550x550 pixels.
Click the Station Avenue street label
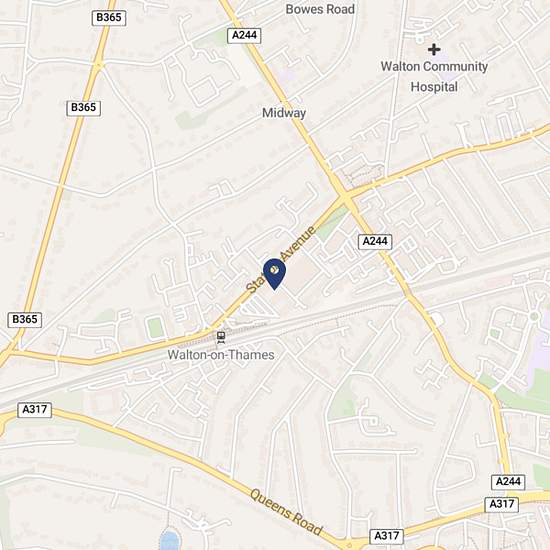pos(281,260)
